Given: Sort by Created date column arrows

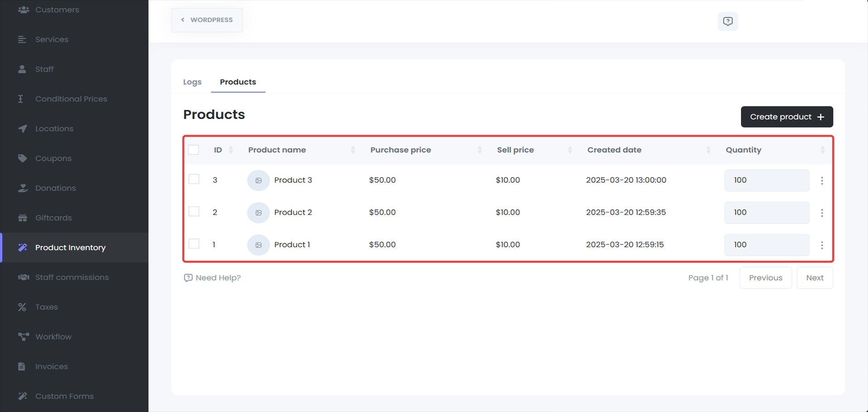Looking at the screenshot, I should click(708, 150).
